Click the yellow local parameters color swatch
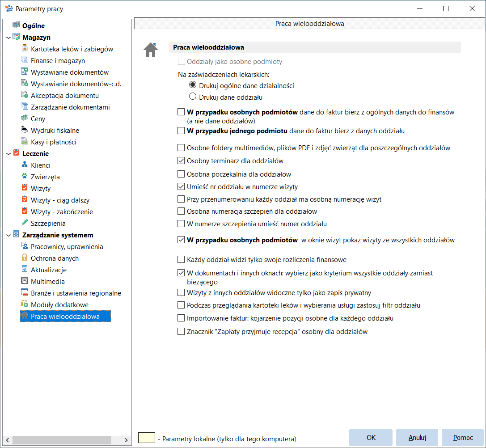This screenshot has width=486, height=448. coord(146,437)
